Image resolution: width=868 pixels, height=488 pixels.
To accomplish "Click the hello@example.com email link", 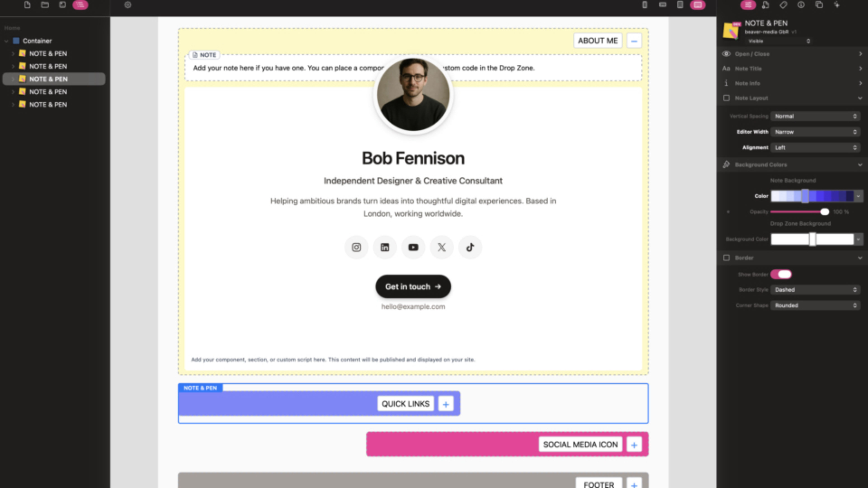I will coord(413,307).
